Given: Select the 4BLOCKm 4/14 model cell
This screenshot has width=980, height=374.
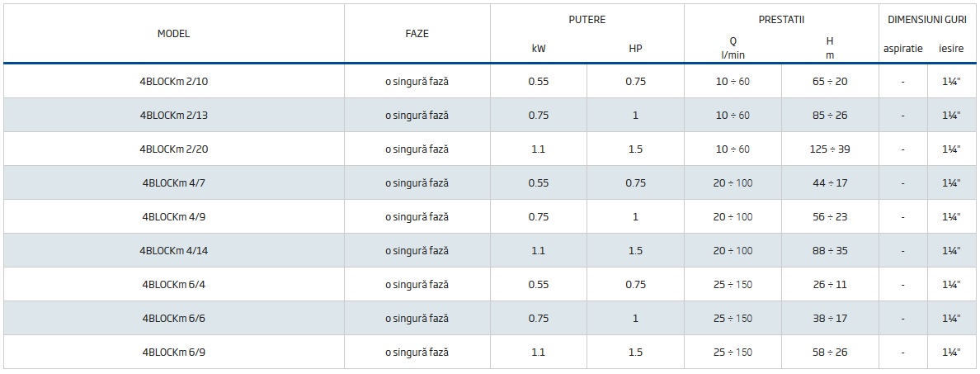Looking at the screenshot, I should point(174,251).
